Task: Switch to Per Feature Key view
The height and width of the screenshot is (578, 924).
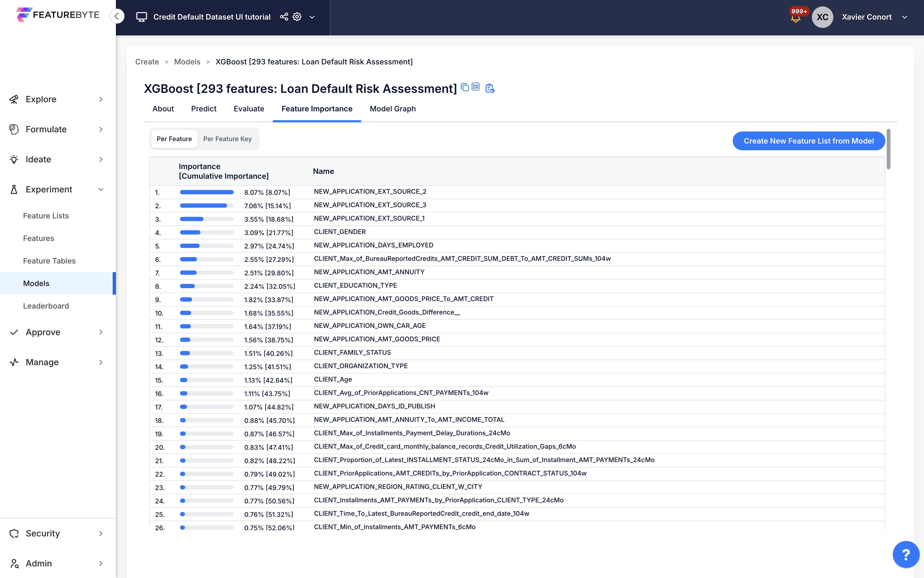Action: (227, 139)
